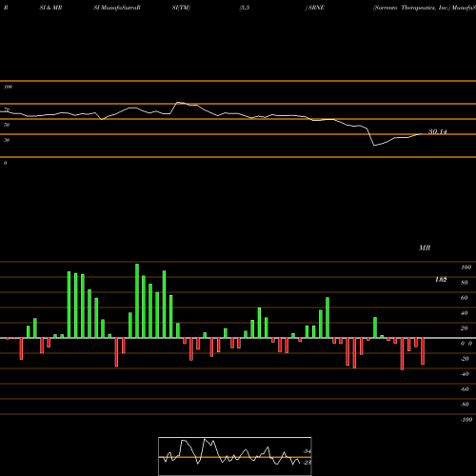Click the value 23 in the mini chart
This screenshot has width=476, height=476.
[307, 463]
